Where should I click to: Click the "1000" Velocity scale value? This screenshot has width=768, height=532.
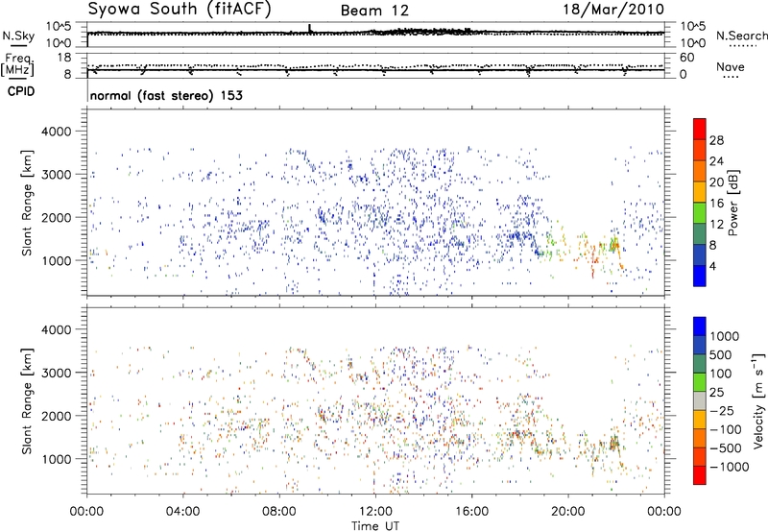(x=725, y=336)
